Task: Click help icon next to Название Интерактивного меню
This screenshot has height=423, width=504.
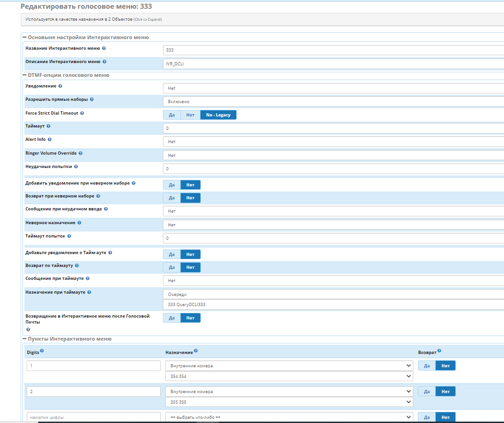Action: 104,48
